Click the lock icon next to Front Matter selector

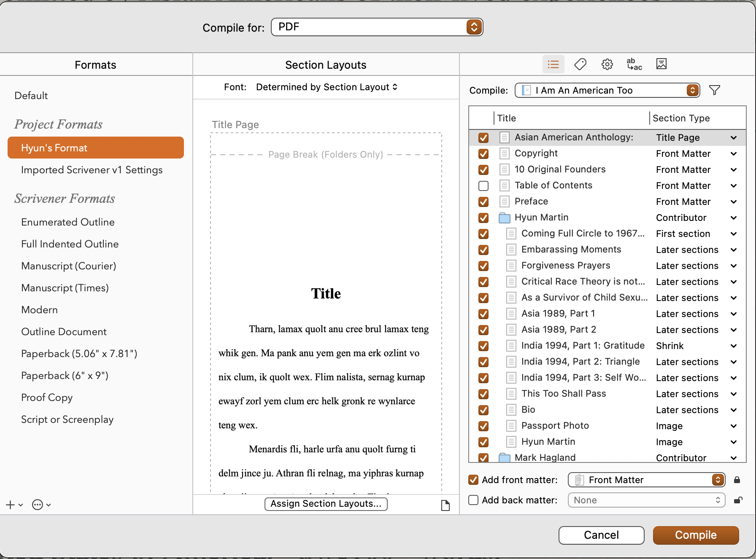point(737,479)
